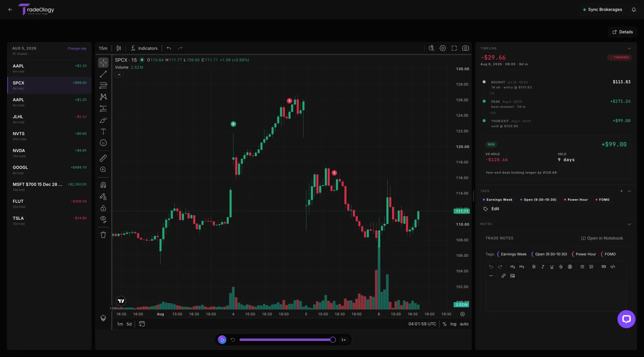Apply H2 heading in notes

click(512, 267)
